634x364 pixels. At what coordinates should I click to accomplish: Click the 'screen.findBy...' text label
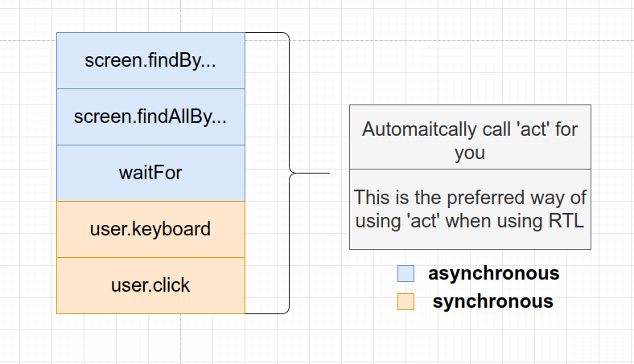tap(150, 60)
